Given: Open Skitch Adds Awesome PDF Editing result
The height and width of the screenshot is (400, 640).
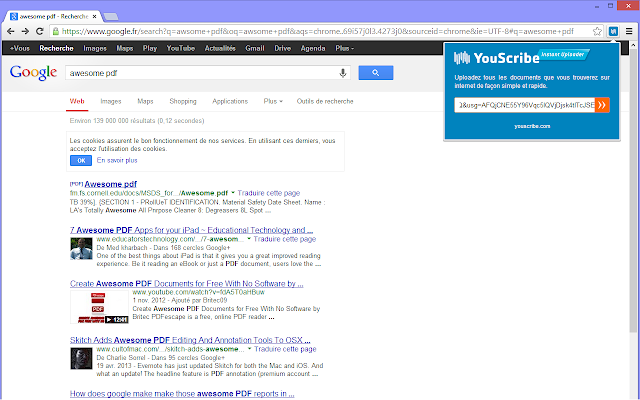Looking at the screenshot, I should click(x=190, y=340).
